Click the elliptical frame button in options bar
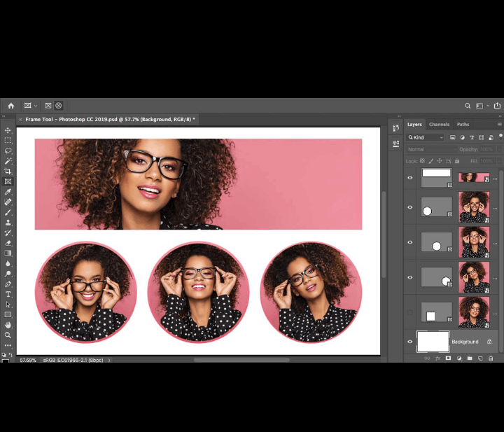Viewport: 504px width, 432px height. pos(59,106)
